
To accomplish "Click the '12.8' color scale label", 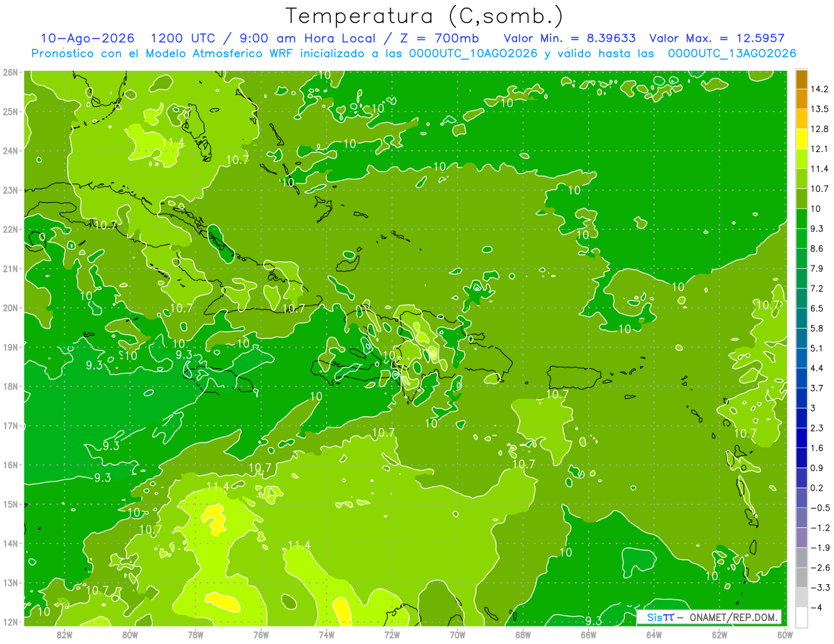I will [x=820, y=129].
